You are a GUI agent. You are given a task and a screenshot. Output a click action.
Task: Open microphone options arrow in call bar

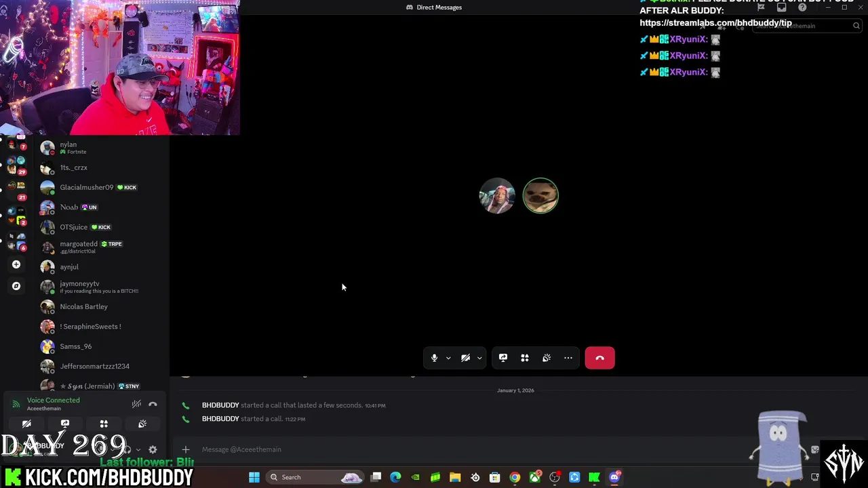[448, 358]
